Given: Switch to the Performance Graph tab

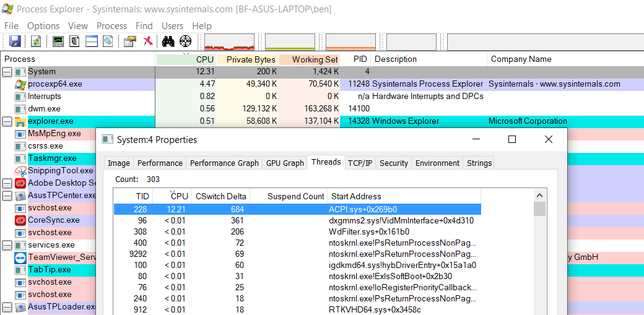Looking at the screenshot, I should [x=224, y=163].
